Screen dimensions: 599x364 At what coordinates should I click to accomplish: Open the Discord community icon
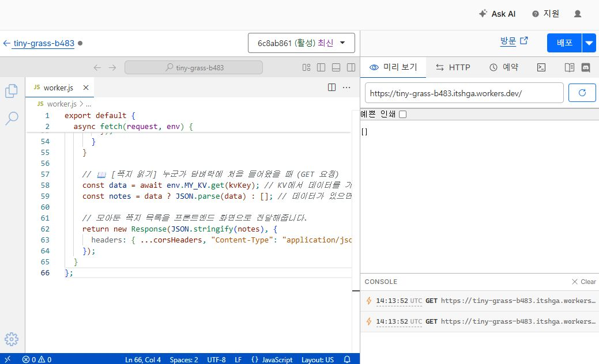(586, 67)
